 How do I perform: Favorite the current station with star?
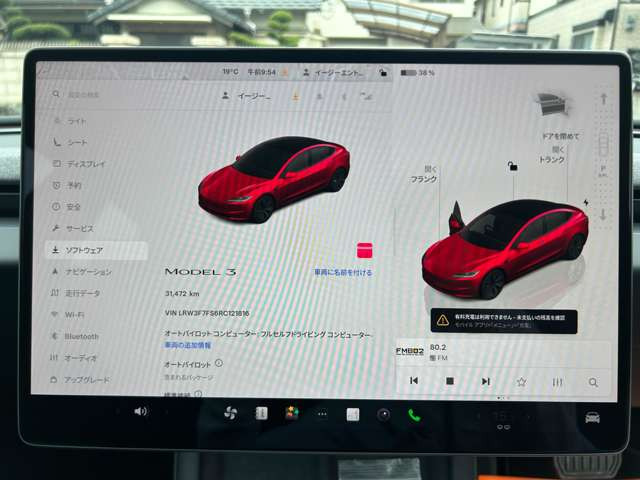(x=521, y=382)
